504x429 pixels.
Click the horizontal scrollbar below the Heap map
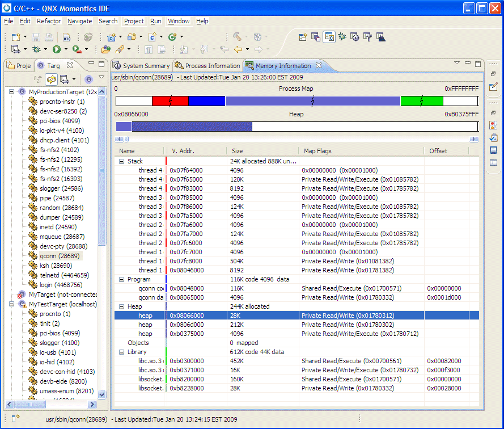283,140
